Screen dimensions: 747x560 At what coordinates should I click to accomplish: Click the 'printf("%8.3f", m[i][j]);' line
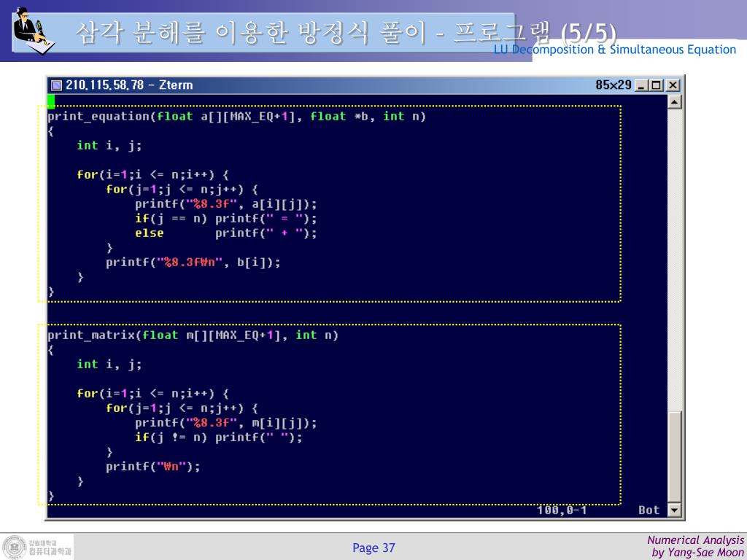(x=226, y=423)
